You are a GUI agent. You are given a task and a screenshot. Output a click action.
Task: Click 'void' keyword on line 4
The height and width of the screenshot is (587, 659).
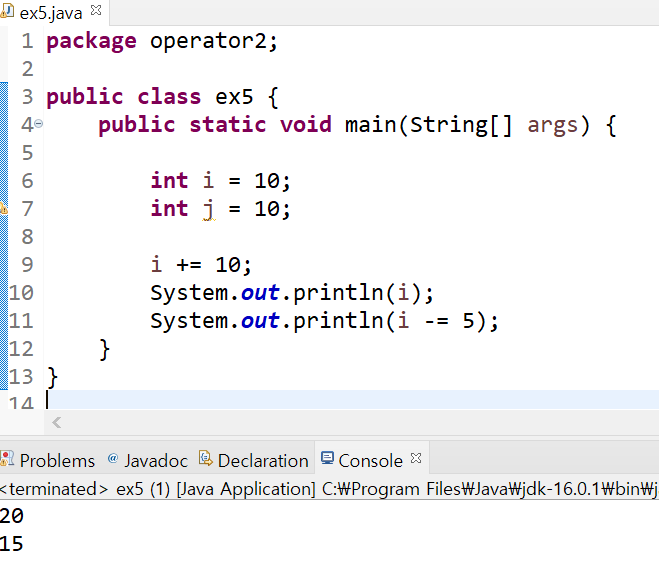point(306,125)
